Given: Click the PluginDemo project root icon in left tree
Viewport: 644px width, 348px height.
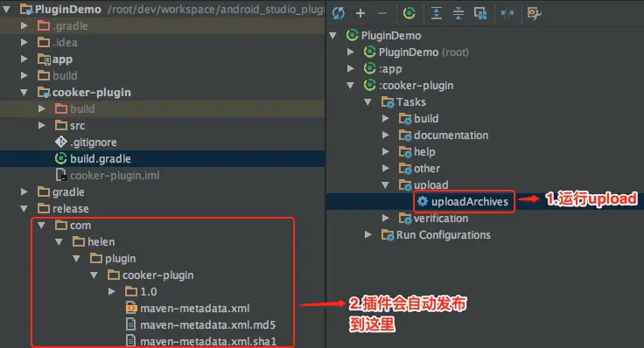Looking at the screenshot, I should coord(26,9).
